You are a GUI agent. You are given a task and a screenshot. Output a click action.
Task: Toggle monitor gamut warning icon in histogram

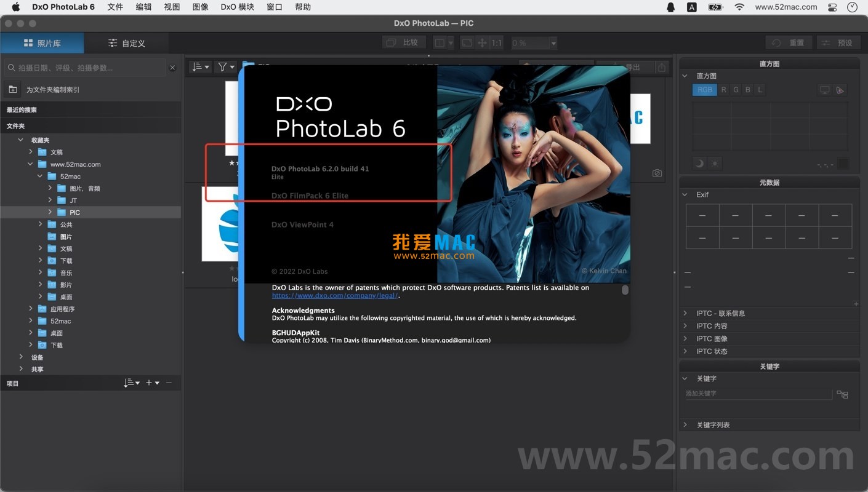824,90
